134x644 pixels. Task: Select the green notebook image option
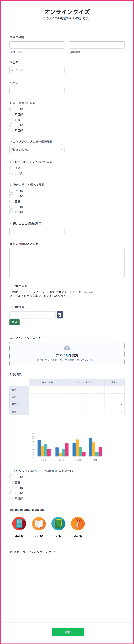[58, 523]
